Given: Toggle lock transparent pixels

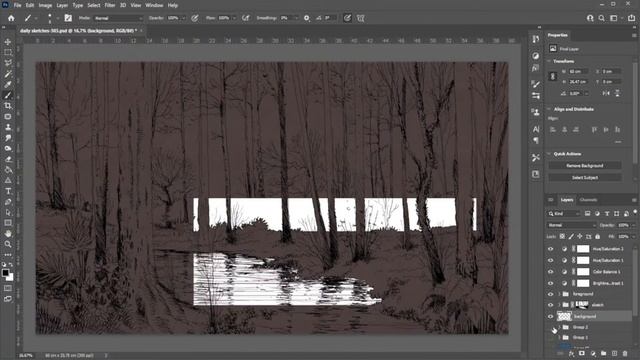Looking at the screenshot, I should tap(562, 236).
